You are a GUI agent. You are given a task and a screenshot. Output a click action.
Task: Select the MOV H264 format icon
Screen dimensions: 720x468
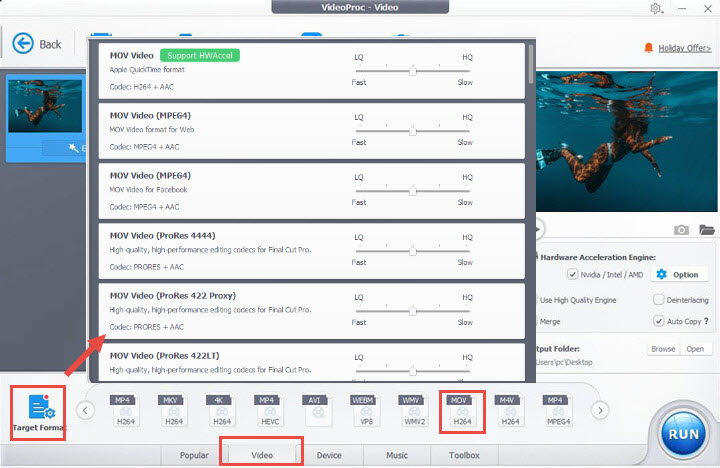click(462, 410)
